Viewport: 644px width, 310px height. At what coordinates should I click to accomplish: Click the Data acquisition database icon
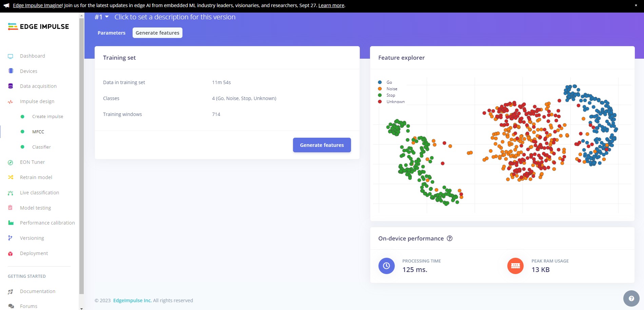pyautogui.click(x=11, y=86)
